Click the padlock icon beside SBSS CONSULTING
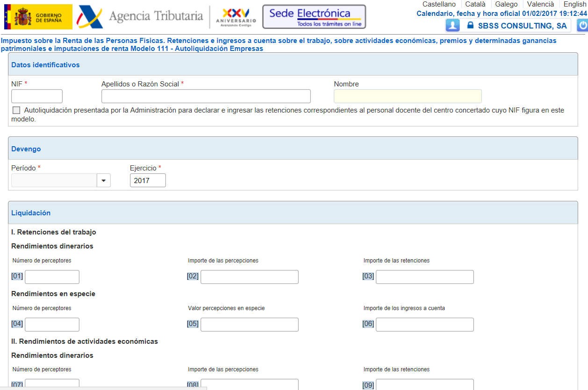Screen dimensions: 588x390 pyautogui.click(x=470, y=26)
